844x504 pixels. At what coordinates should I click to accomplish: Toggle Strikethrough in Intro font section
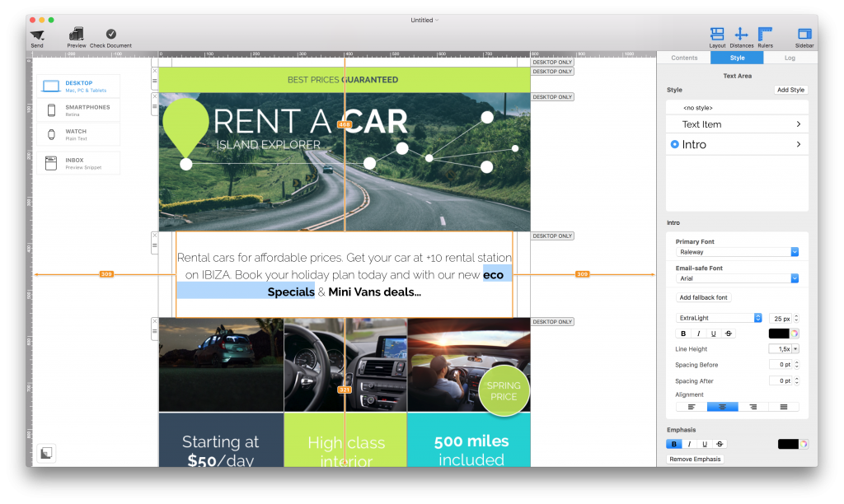pyautogui.click(x=729, y=334)
